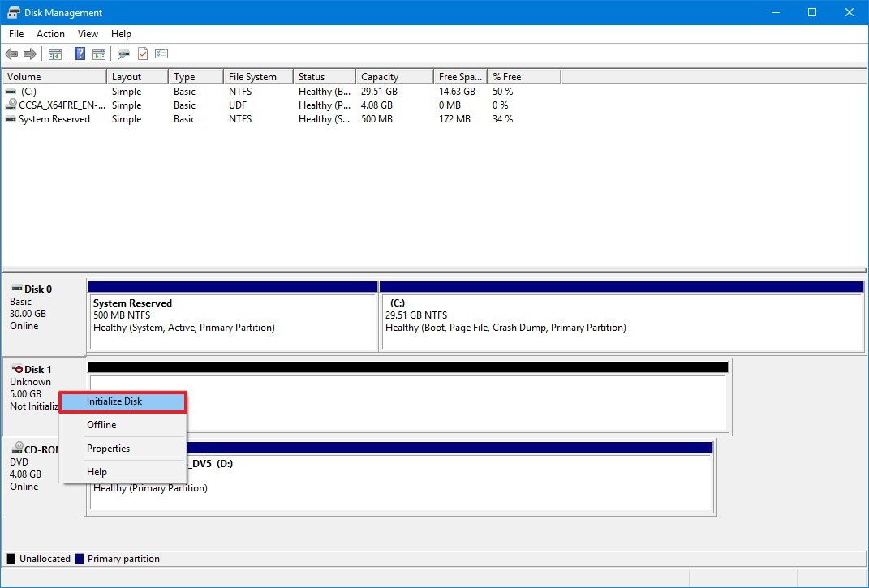
Task: Click the Back arrow toolbar icon
Action: (x=11, y=54)
